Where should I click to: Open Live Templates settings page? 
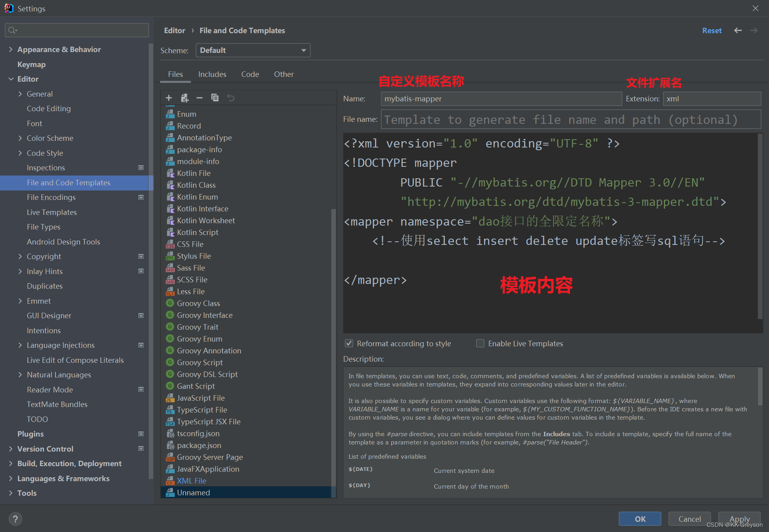[x=52, y=212]
